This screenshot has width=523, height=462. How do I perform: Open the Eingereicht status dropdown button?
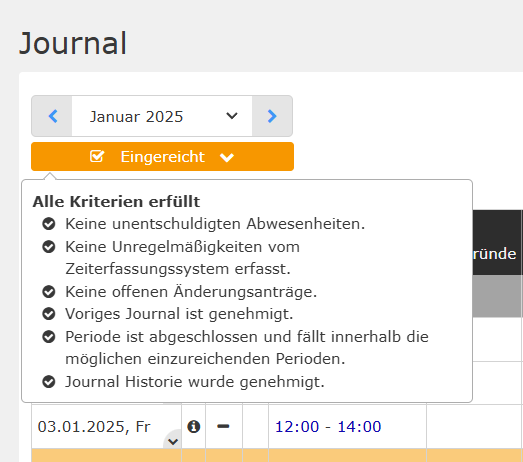[x=162, y=156]
